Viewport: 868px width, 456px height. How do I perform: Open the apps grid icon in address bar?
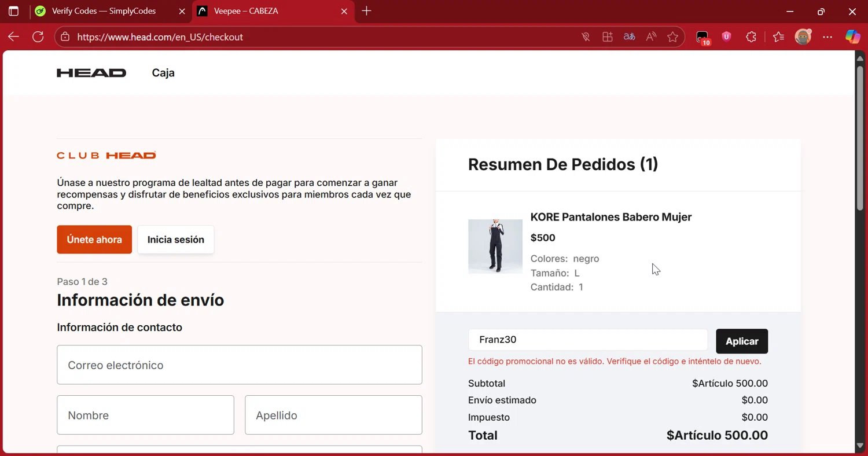click(608, 37)
